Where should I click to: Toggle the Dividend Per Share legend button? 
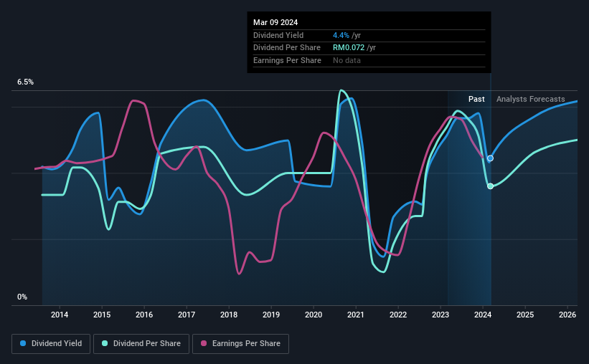click(x=141, y=344)
